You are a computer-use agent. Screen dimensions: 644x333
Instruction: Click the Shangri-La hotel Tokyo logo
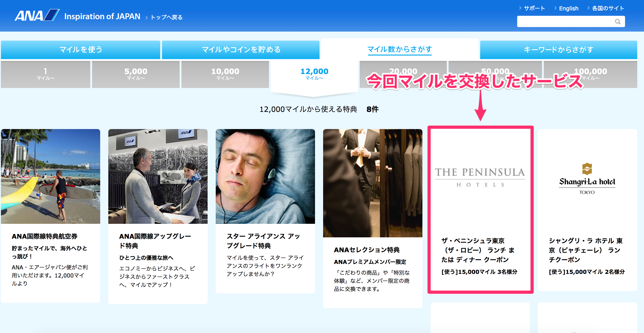point(587,179)
